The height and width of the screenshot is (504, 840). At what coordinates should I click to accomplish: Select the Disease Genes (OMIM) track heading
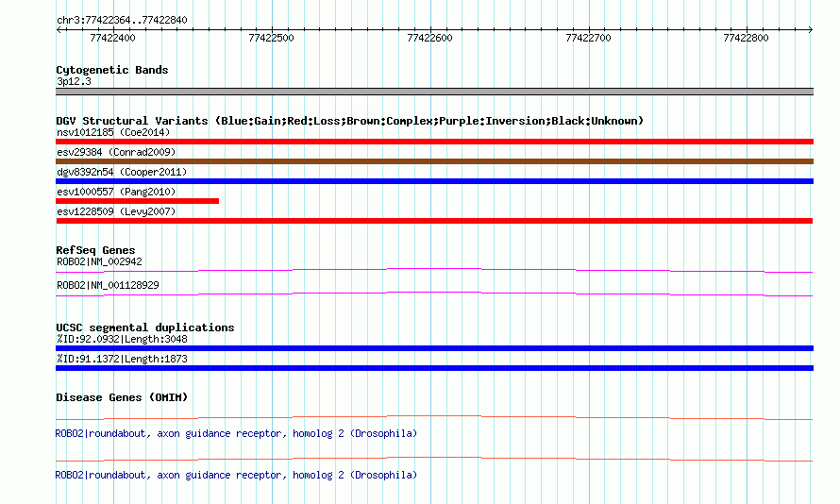(x=122, y=397)
